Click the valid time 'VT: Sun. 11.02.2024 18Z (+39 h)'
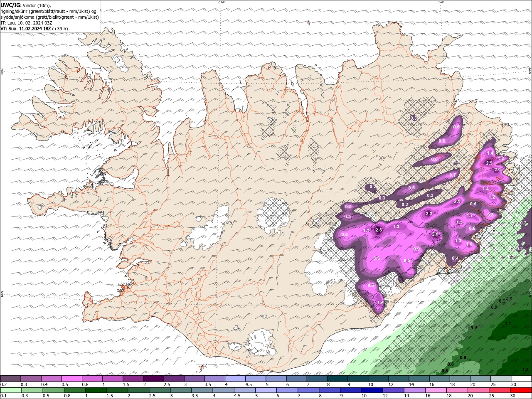The image size is (532, 399). click(34, 29)
